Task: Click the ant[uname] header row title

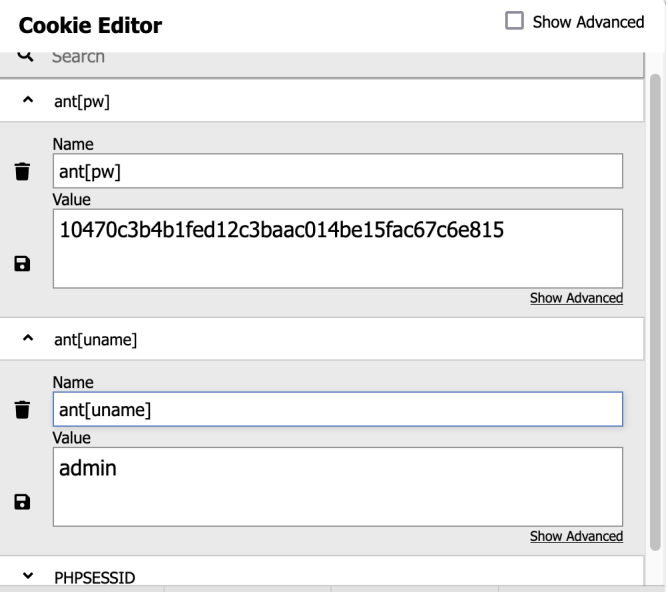Action: tap(95, 340)
